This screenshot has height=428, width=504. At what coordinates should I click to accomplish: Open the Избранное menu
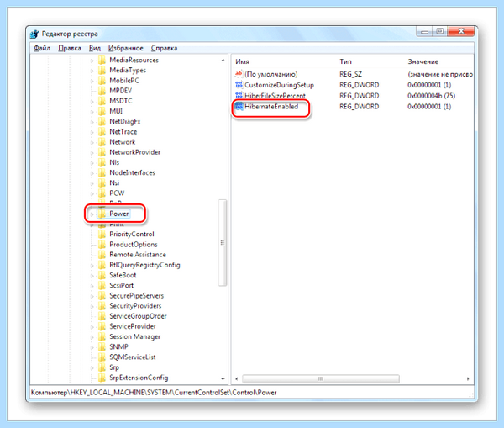(126, 48)
